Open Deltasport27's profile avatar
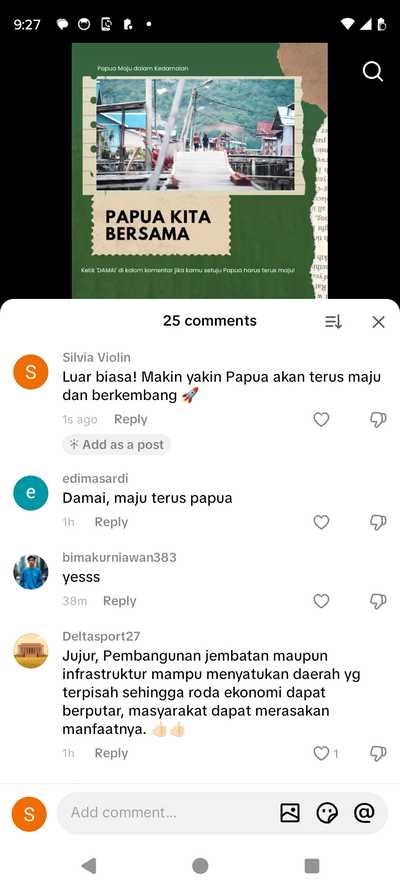The width and height of the screenshot is (400, 889). [x=31, y=651]
